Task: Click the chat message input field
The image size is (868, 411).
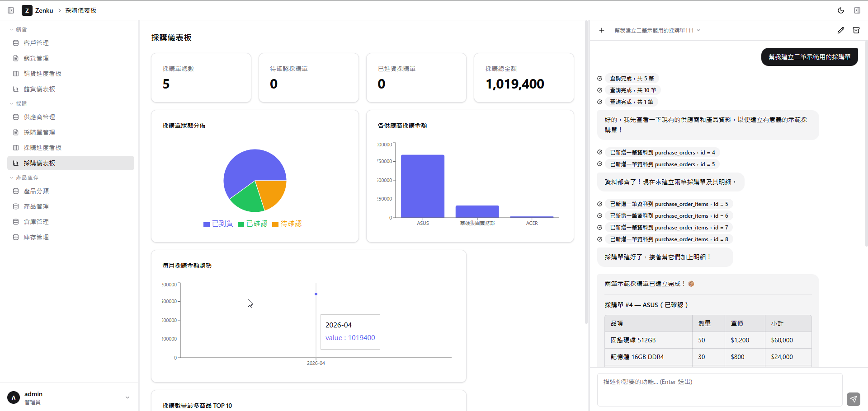Action: (x=720, y=390)
